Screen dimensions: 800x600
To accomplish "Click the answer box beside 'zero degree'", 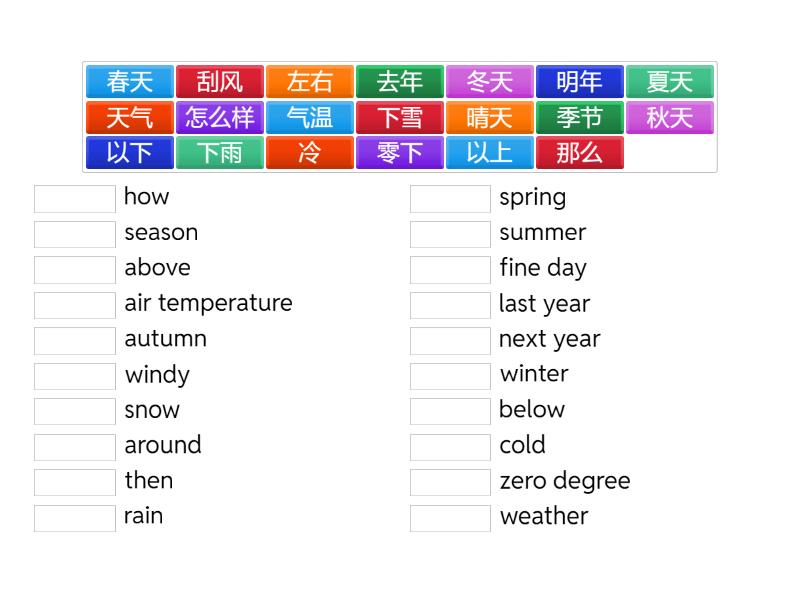I will tap(450, 482).
